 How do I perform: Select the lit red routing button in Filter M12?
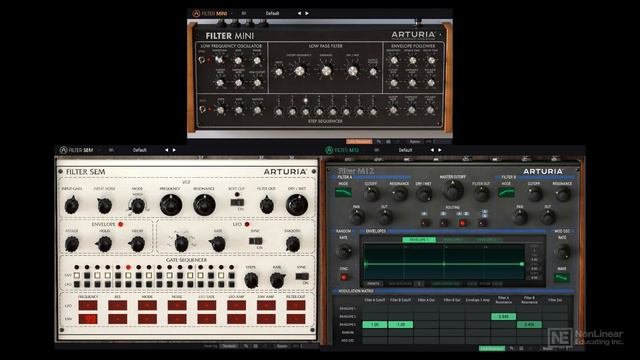[462, 223]
